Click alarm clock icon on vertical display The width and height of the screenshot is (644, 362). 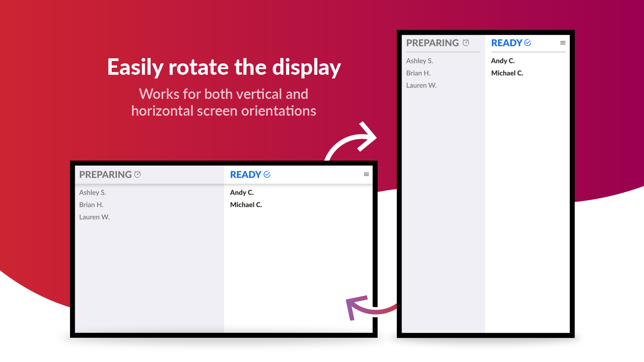(466, 43)
